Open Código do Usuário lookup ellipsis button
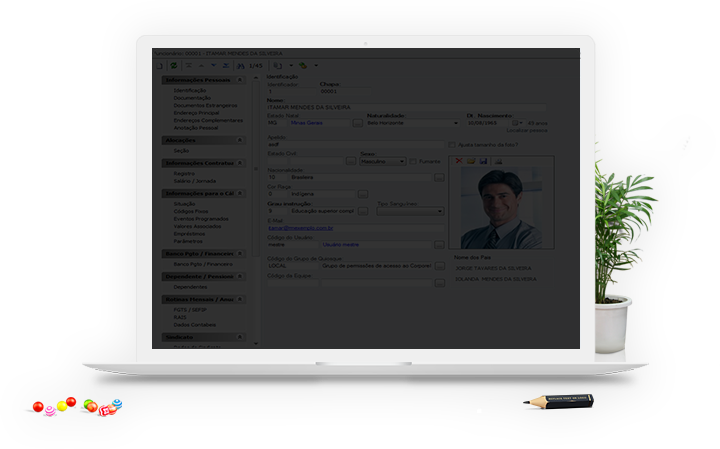Screen dimensions: 720x449 439,245
